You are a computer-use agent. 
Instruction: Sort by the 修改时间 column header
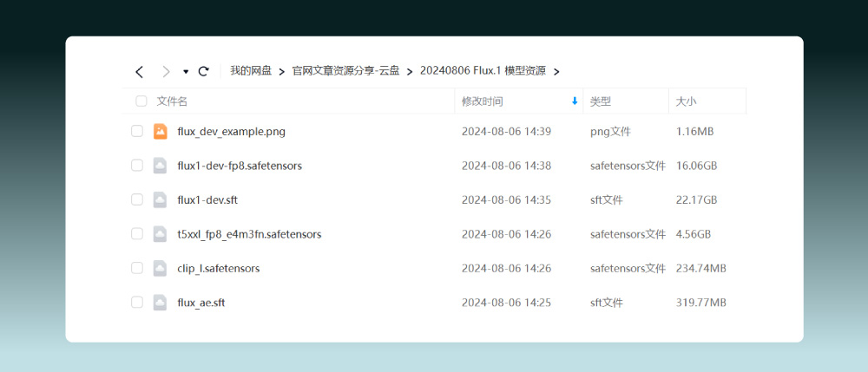coord(482,101)
